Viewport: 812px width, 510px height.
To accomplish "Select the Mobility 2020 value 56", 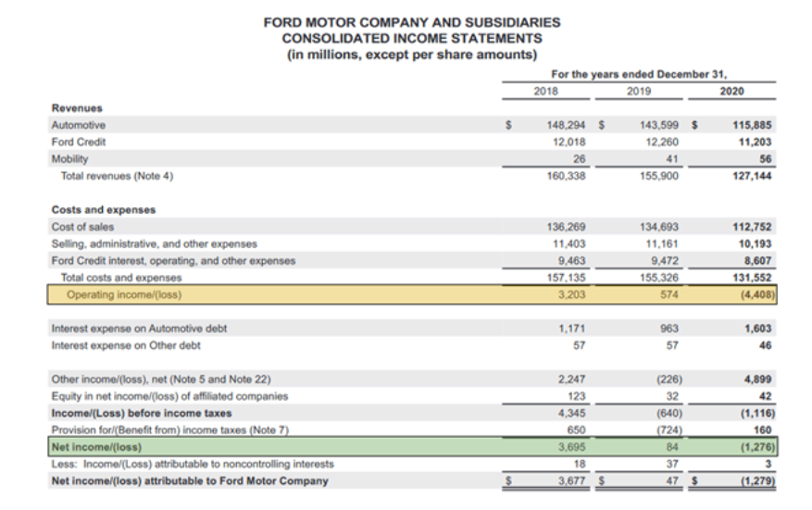I will coord(766,159).
